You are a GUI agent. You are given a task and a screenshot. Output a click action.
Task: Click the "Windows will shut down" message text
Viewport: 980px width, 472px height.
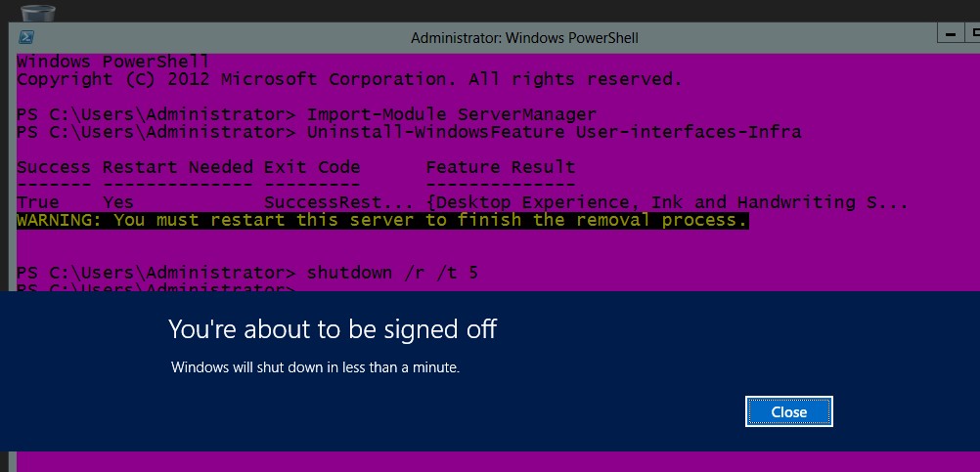pos(316,367)
